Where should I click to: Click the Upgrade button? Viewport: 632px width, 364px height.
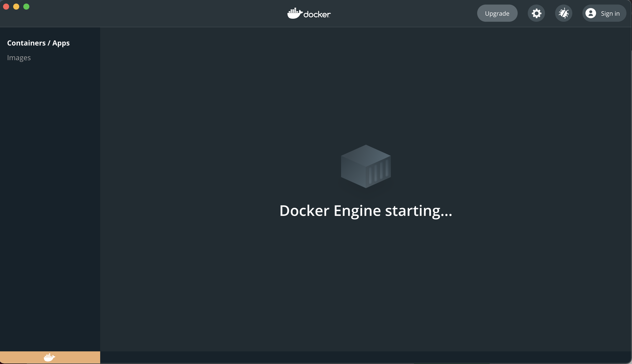click(x=497, y=13)
